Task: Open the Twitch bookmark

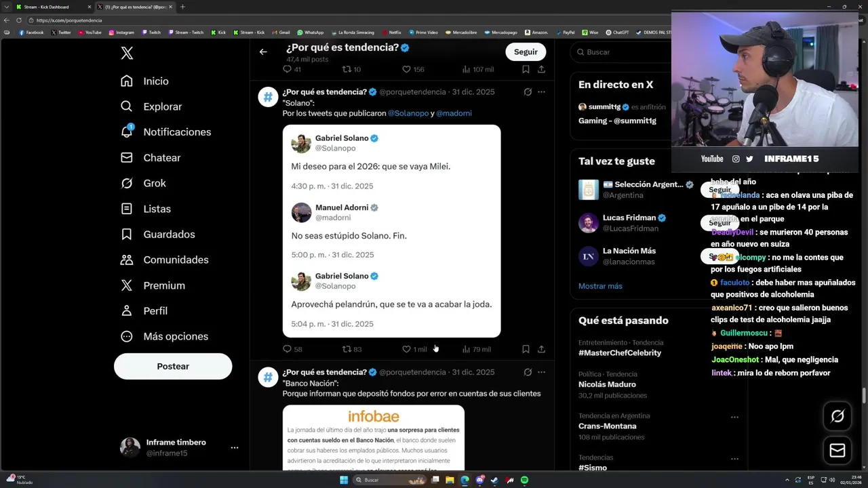Action: 151,32
